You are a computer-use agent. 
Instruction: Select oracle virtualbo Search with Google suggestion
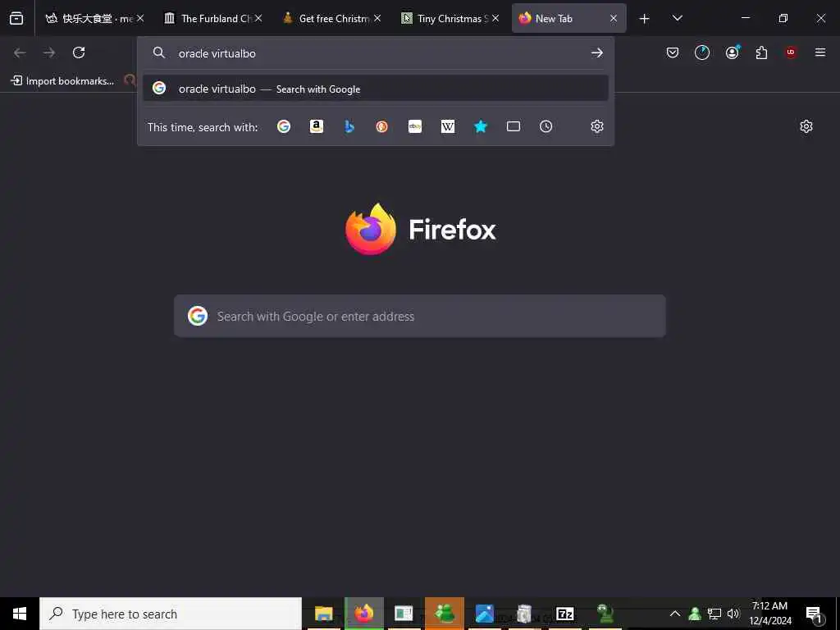click(x=376, y=89)
